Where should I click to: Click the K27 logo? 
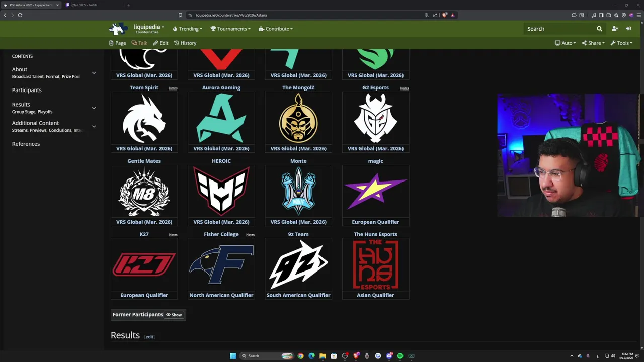144,265
